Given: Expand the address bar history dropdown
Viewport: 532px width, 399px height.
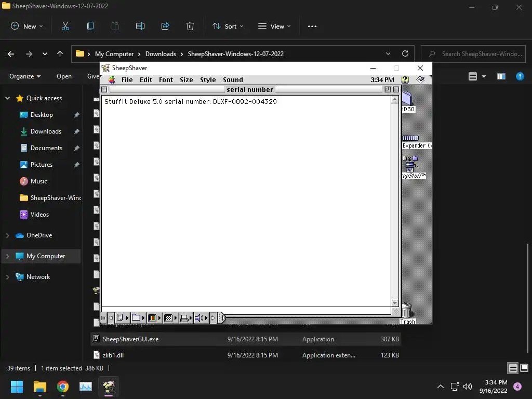Looking at the screenshot, I should pyautogui.click(x=388, y=54).
